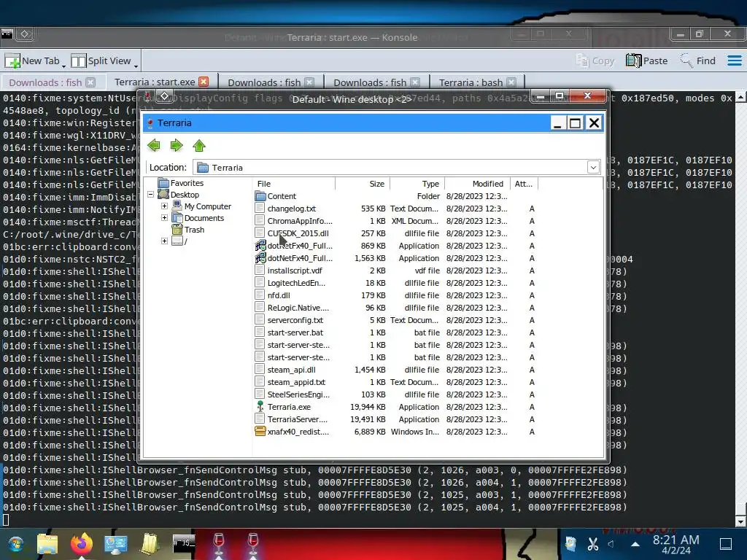This screenshot has width=747, height=560.
Task: Open the Split View dropdown arrow
Action: point(136,66)
